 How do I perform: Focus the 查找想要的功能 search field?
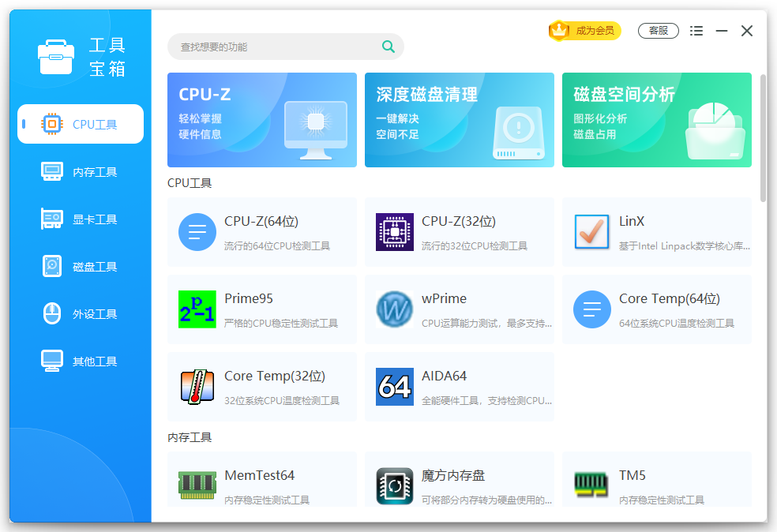point(285,47)
